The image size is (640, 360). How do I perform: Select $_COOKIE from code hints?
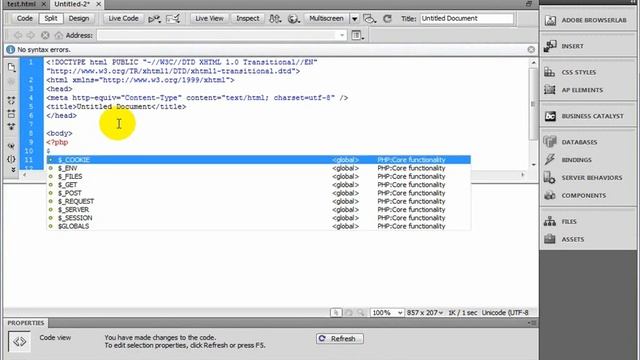(x=258, y=160)
